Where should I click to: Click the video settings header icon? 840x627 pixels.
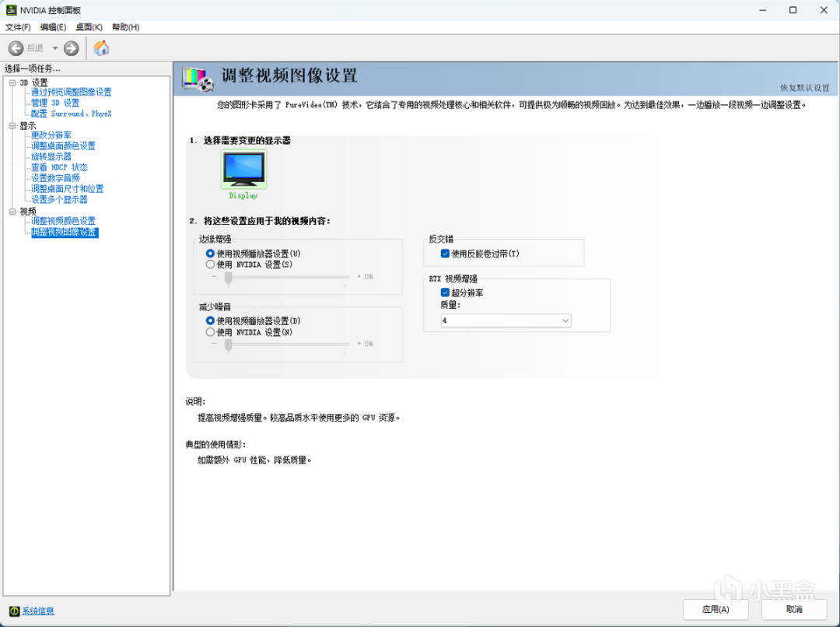tap(198, 79)
